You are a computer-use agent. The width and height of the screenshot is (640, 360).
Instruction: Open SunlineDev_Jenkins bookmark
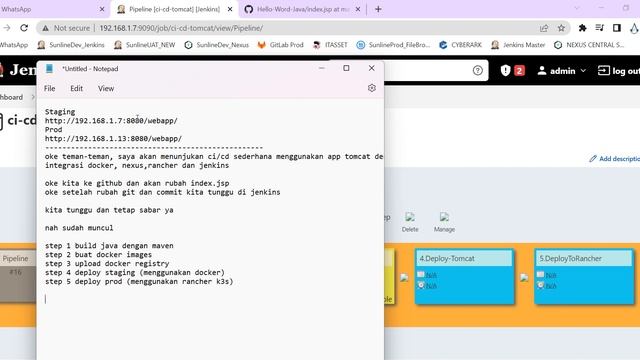coord(71,45)
